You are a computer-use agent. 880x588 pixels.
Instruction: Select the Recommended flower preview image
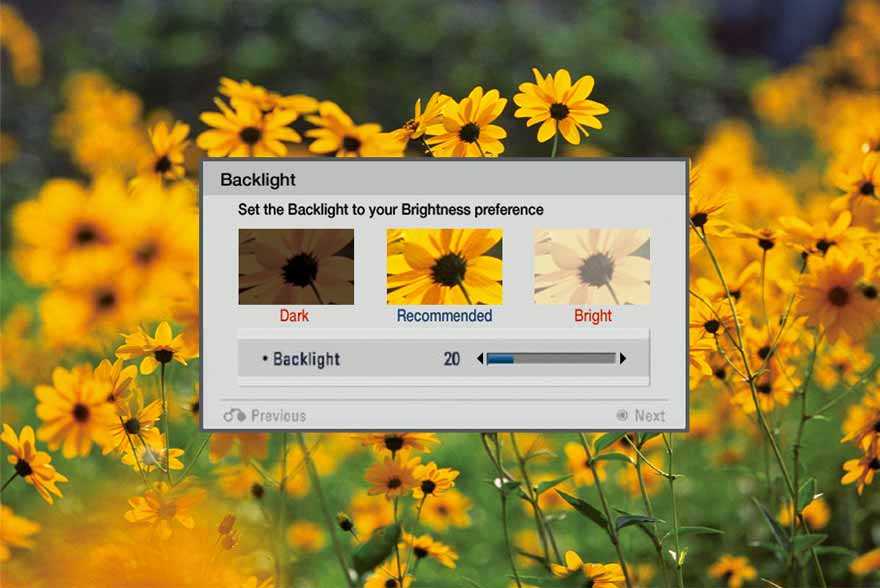click(x=444, y=266)
